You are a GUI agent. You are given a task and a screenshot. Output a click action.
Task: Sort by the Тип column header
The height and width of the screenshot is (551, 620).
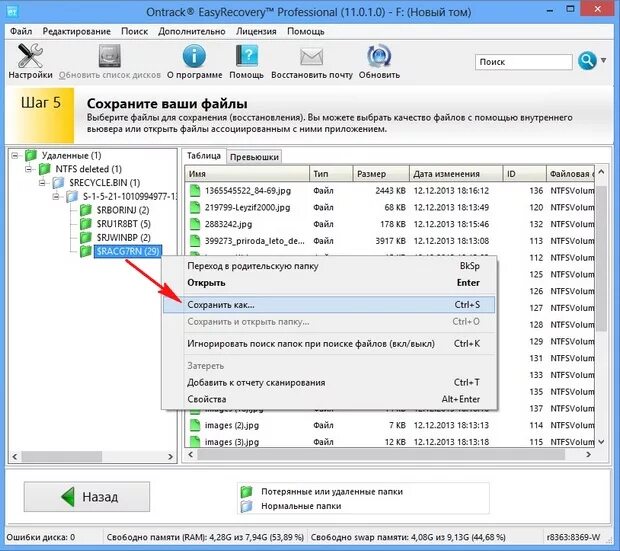tap(331, 174)
